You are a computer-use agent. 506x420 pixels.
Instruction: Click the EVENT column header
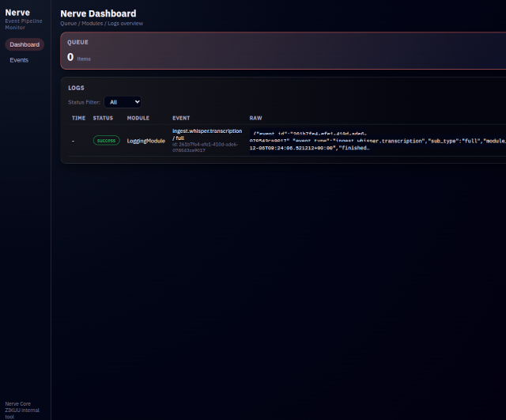click(181, 118)
